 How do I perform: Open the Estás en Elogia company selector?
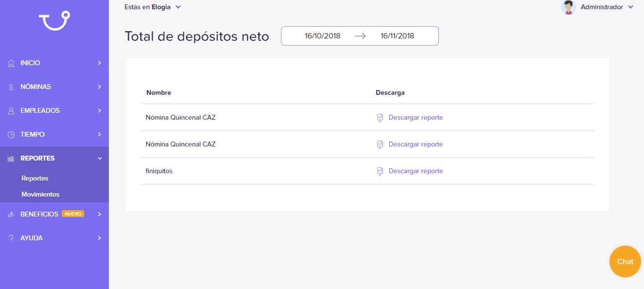[x=153, y=7]
